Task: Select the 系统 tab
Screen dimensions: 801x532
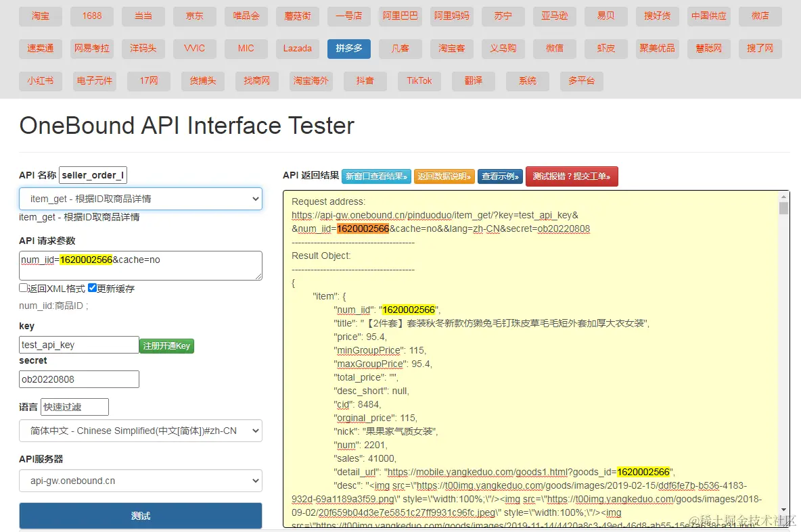Action: (528, 80)
